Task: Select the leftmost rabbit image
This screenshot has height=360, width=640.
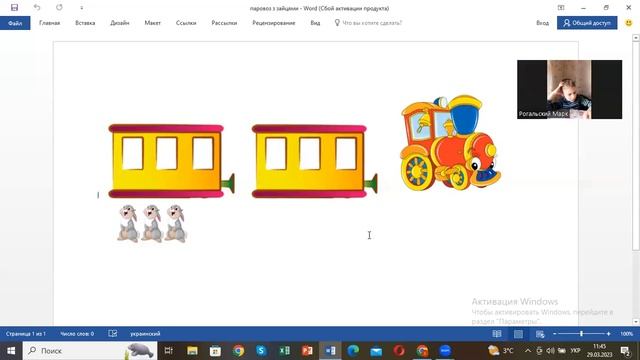Action: (128, 224)
